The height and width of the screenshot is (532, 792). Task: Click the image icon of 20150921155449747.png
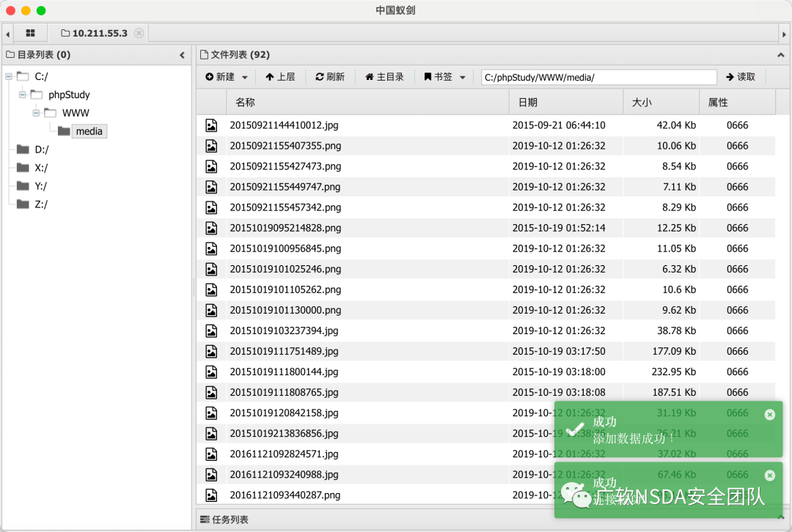pos(211,187)
